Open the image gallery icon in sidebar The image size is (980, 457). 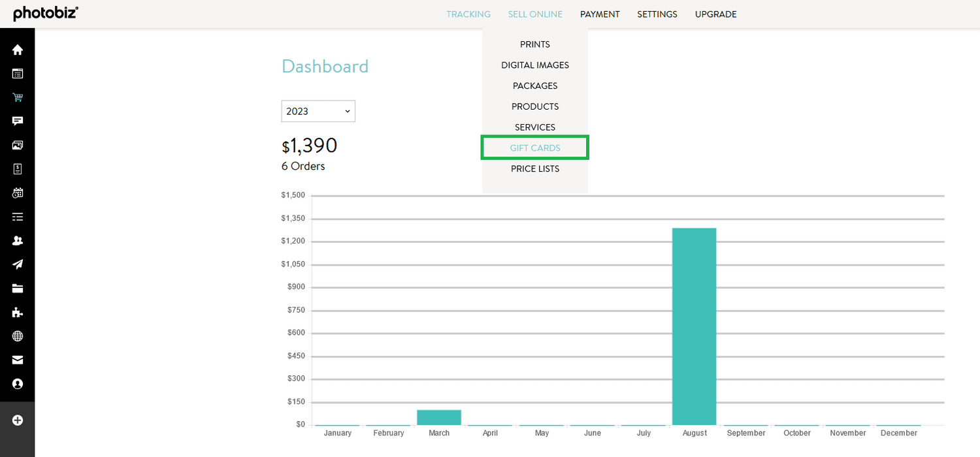point(18,146)
